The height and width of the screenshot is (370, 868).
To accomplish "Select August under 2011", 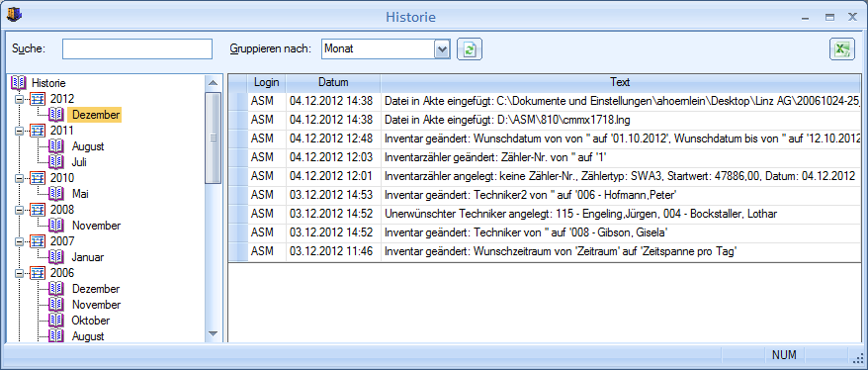I will pos(88,146).
